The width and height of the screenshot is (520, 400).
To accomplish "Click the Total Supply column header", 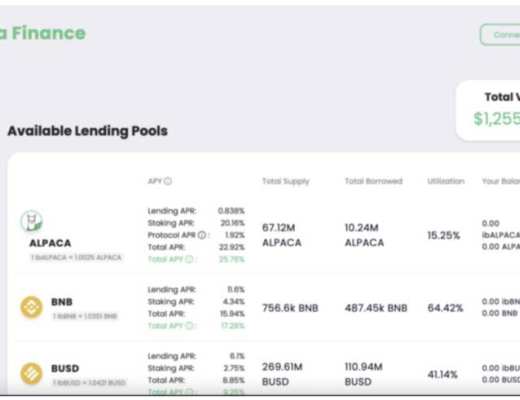I will pyautogui.click(x=286, y=181).
